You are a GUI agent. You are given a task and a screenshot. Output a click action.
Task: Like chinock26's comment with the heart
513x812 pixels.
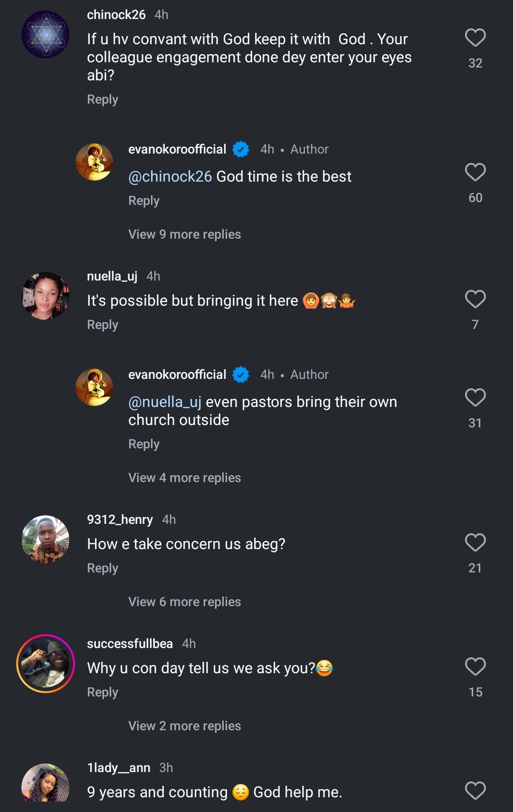pyautogui.click(x=475, y=38)
